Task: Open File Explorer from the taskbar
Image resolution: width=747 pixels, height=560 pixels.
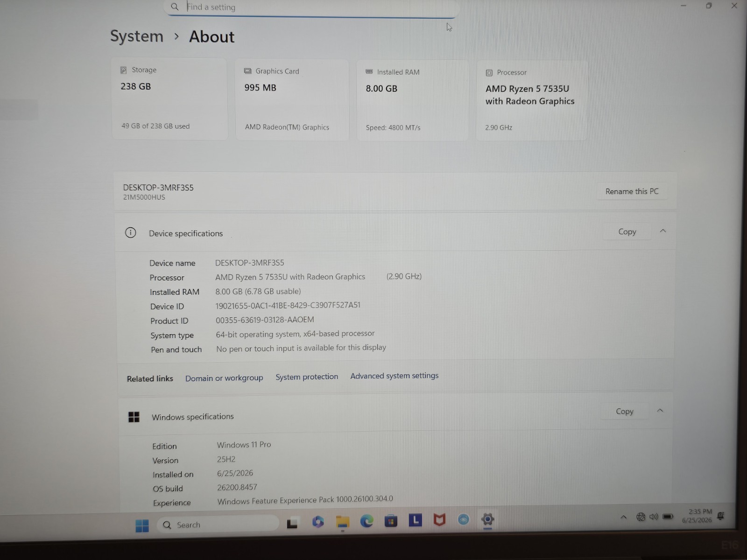Action: pyautogui.click(x=343, y=522)
